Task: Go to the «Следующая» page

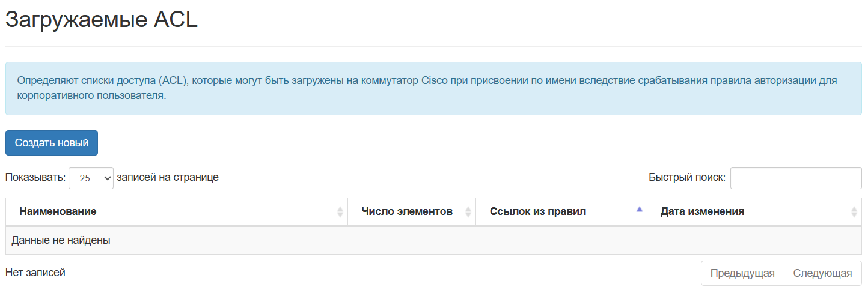Action: 822,273
